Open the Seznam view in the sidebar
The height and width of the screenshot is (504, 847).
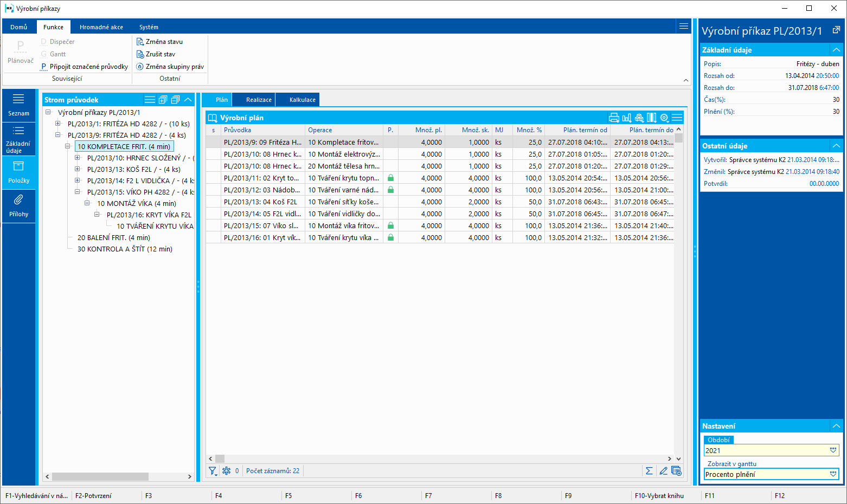[x=18, y=105]
